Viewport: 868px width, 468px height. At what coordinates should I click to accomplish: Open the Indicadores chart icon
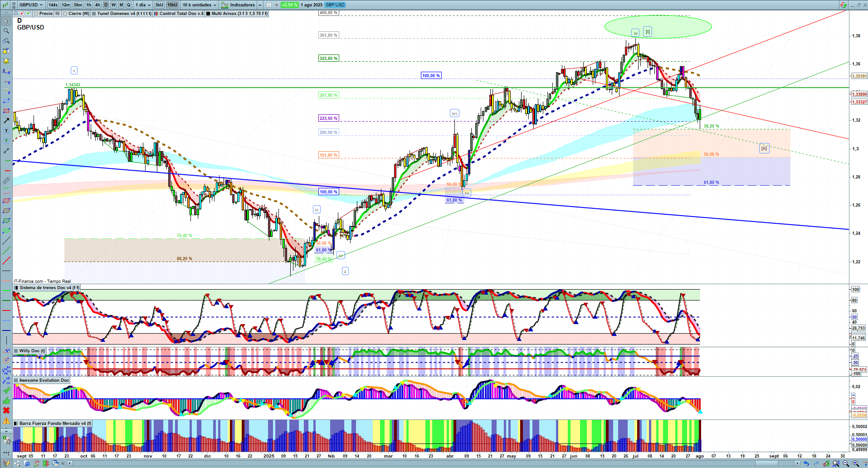pos(224,5)
